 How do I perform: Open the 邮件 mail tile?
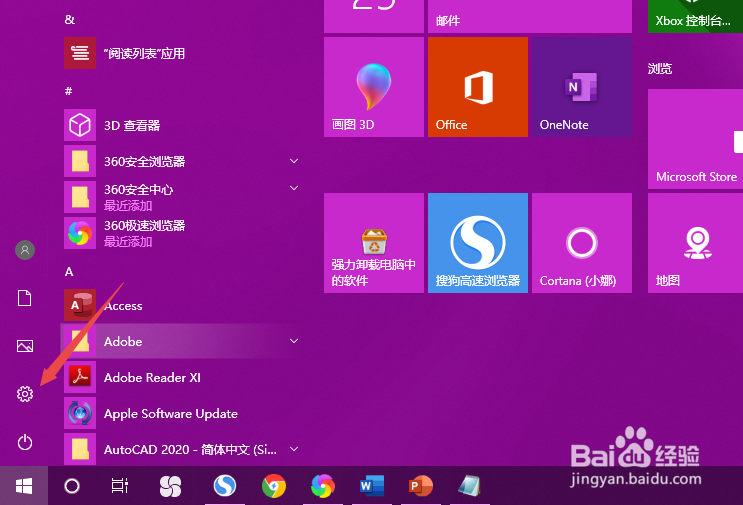tap(530, 16)
